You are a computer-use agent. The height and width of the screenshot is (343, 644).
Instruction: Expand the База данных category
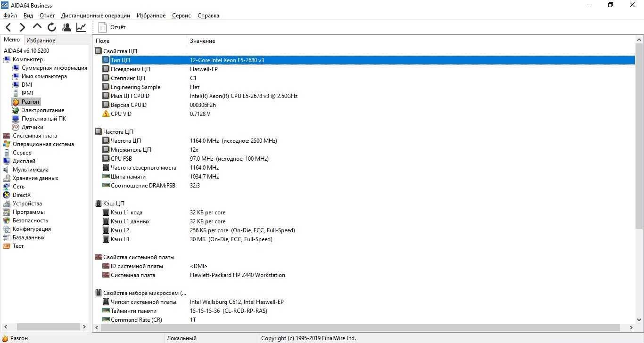[x=28, y=237]
